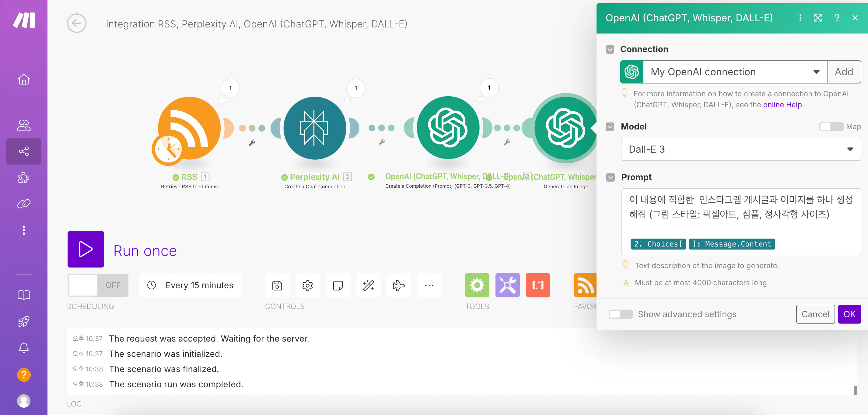The image size is (868, 415).
Task: Open the Team people icon in sidebar
Action: [24, 125]
